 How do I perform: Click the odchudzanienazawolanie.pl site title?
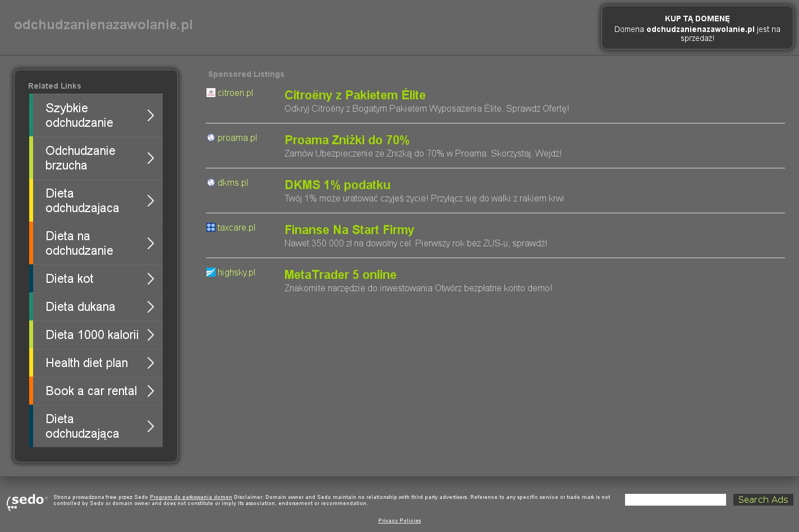tap(103, 25)
